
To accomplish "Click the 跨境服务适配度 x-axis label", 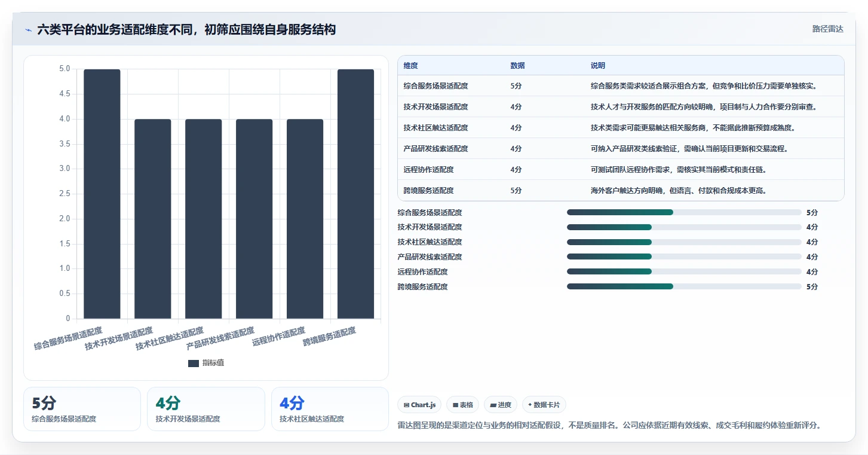I will (x=330, y=337).
